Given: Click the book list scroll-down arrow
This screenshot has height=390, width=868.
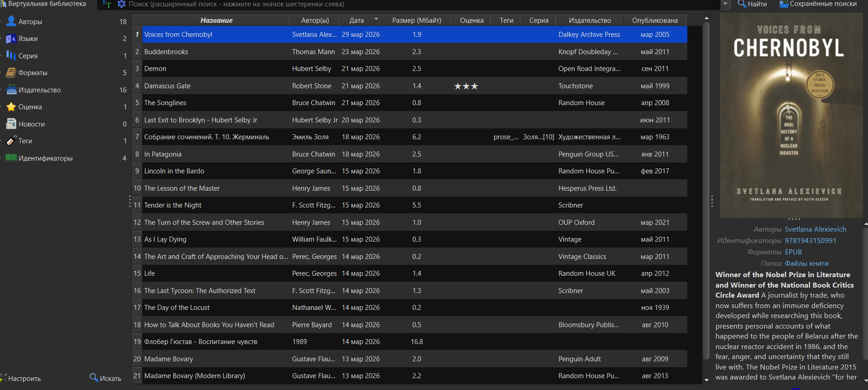Looking at the screenshot, I should click(706, 380).
